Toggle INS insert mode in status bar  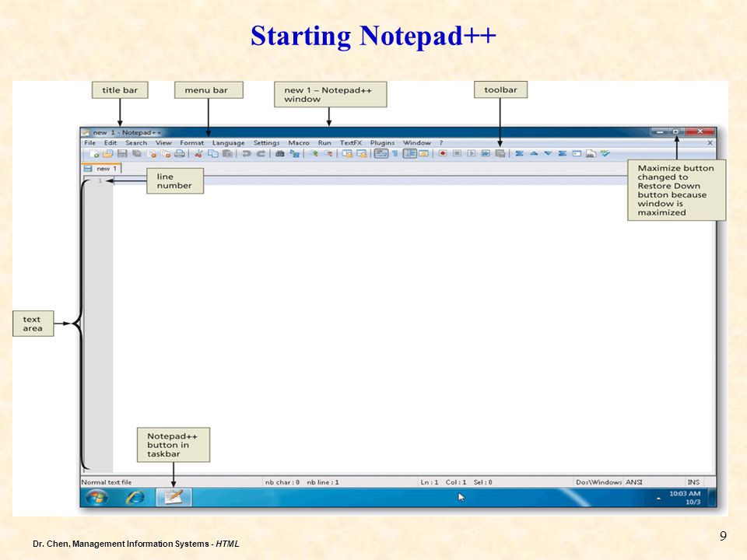pos(693,482)
